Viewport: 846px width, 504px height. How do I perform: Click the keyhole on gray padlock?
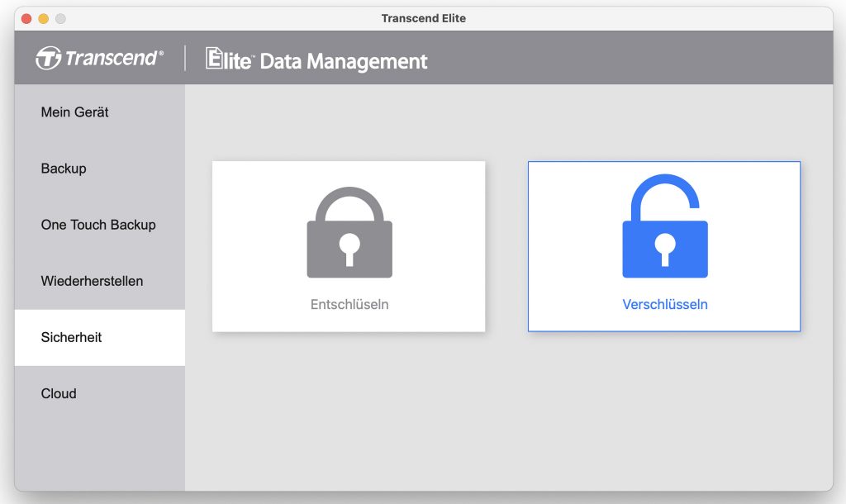(349, 250)
